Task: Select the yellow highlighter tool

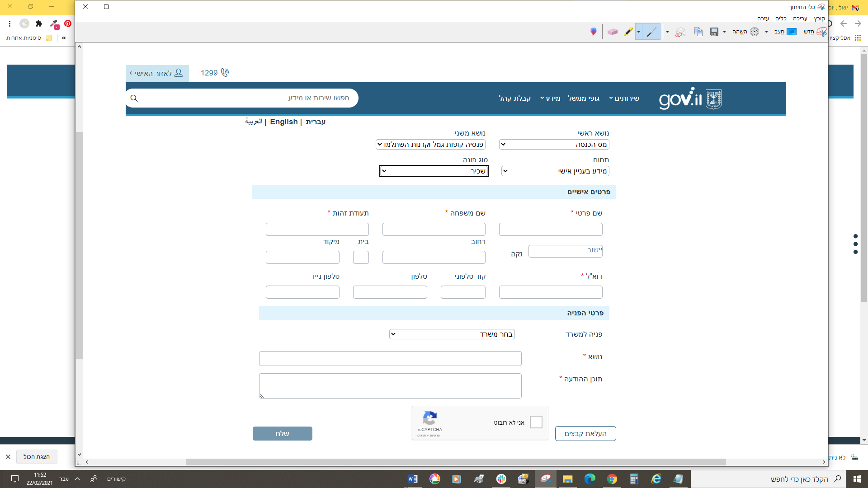Action: tap(628, 32)
